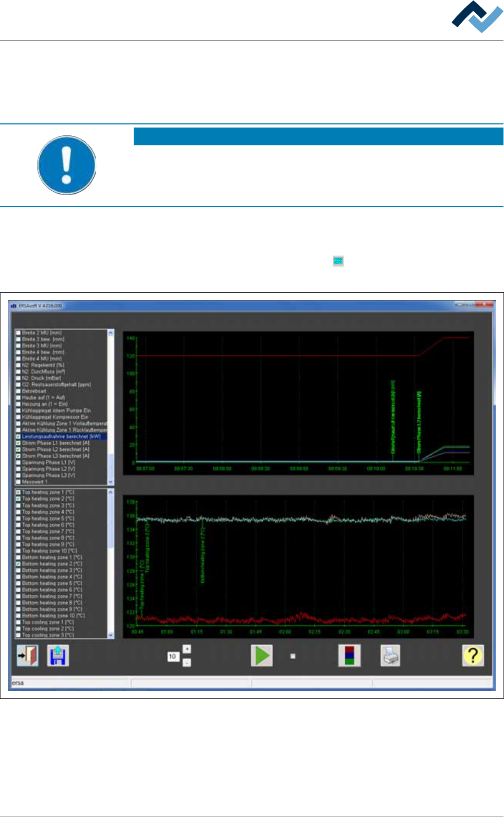Check Kühlaggregat intern Pumpe Ein
The height and width of the screenshot is (817, 504).
[19, 410]
